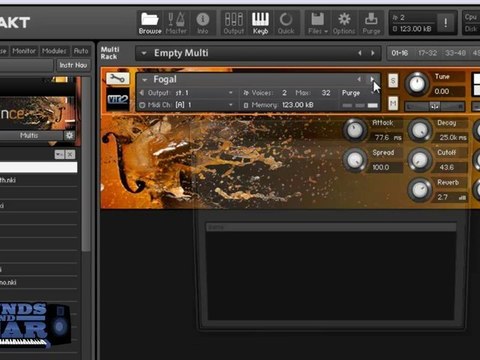Open Fogal instrument wrench edit mode
The height and width of the screenshot is (360, 480).
coord(118,79)
